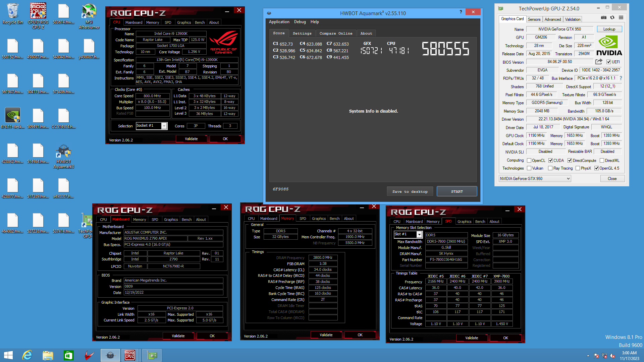Screen dimensions: 644x362
Task: Open GPU-Z hamburger menu icon
Action: point(621,17)
